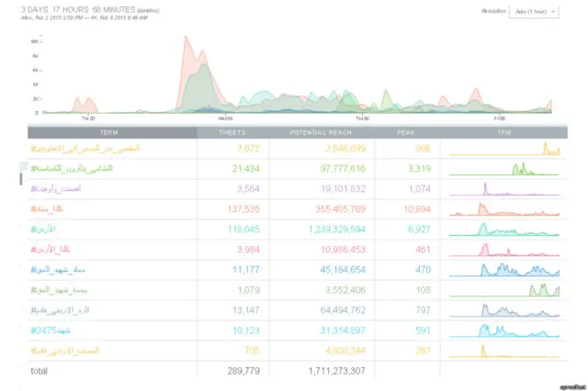Click the PEAK column header

click(405, 132)
